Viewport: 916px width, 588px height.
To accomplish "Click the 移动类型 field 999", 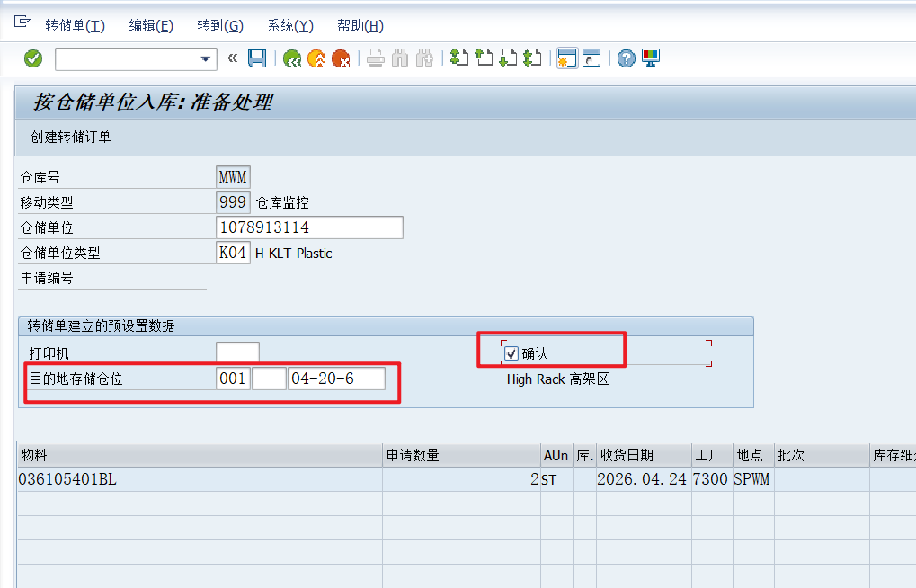I will [x=233, y=202].
